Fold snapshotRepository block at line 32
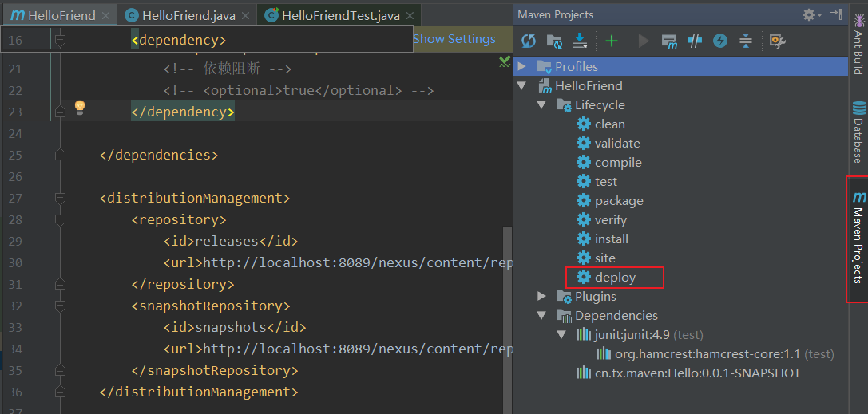The image size is (868, 414). (60, 306)
